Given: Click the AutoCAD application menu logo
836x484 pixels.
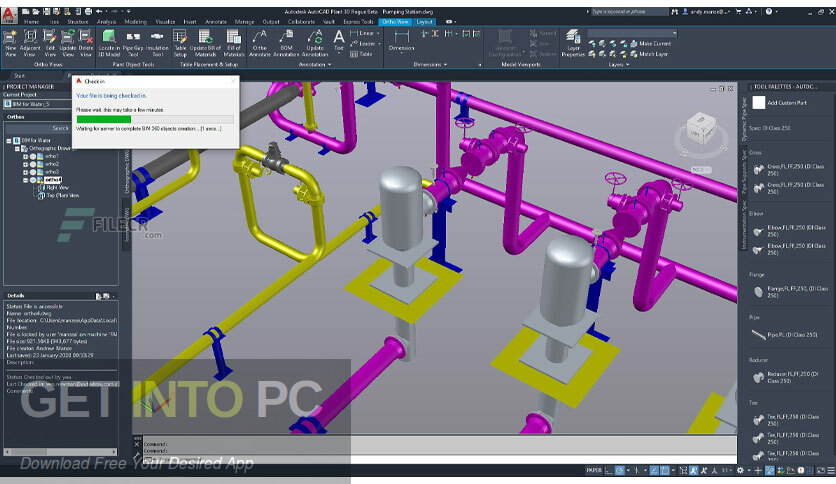Looking at the screenshot, I should (x=9, y=14).
